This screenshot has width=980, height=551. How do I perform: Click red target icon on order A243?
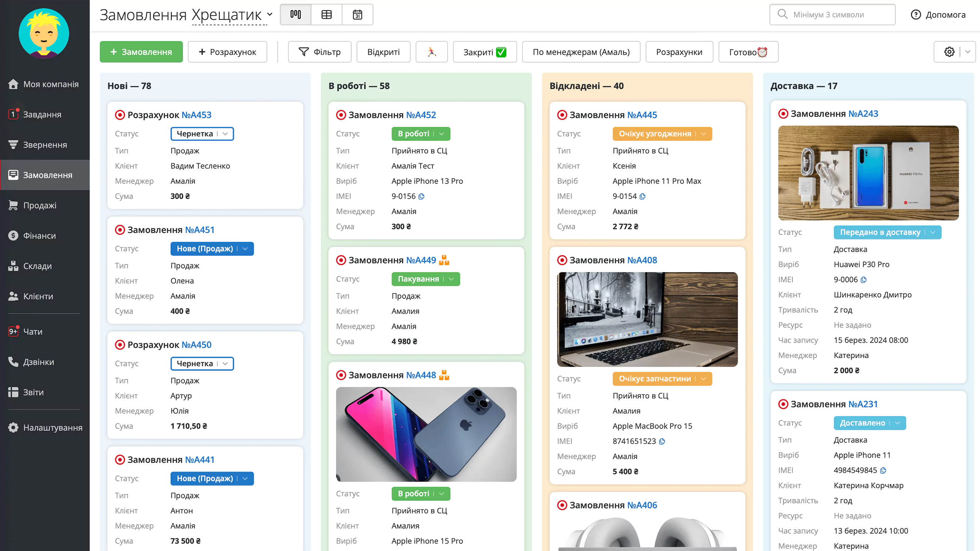783,114
